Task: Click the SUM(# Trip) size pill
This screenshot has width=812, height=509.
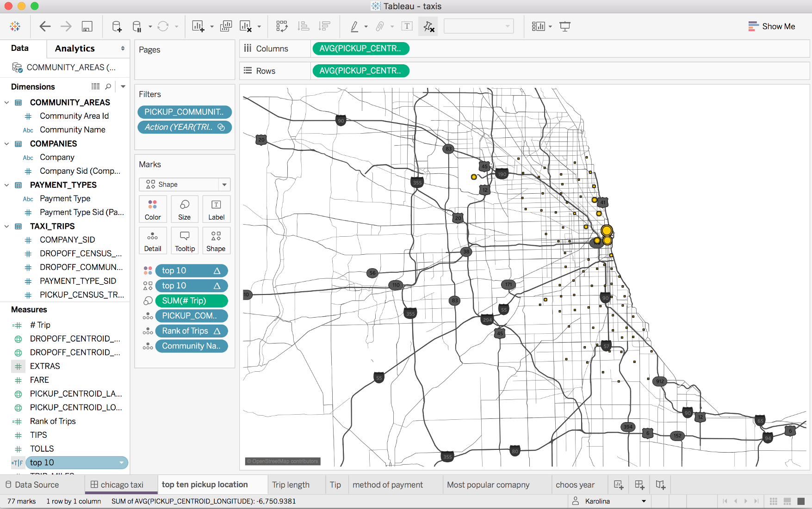Action: pyautogui.click(x=192, y=300)
